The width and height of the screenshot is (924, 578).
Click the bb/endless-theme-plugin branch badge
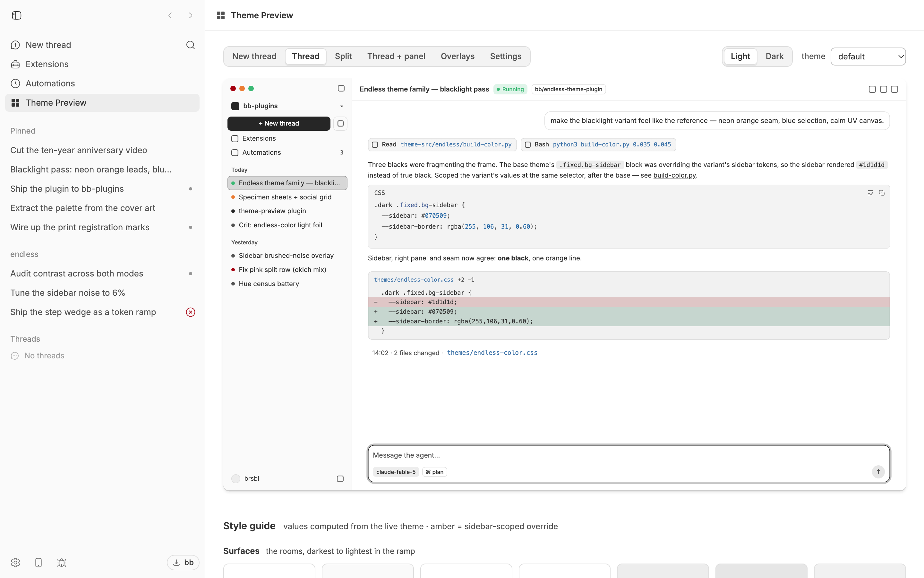pyautogui.click(x=569, y=89)
